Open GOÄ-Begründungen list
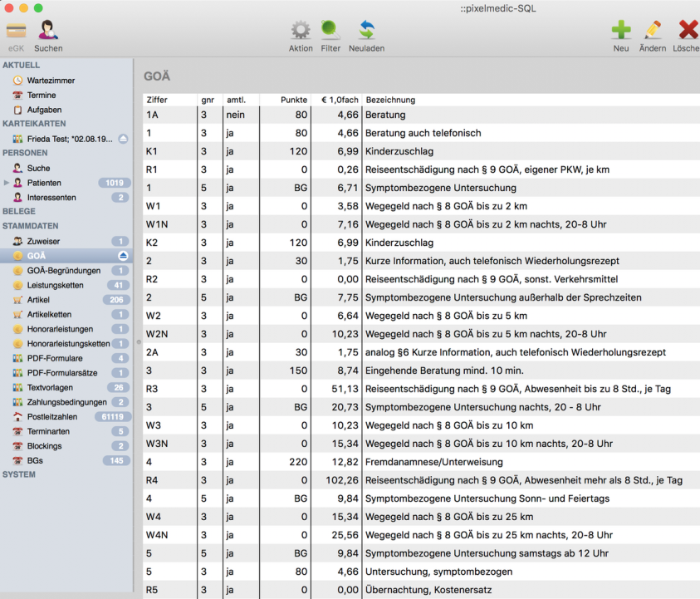 [x=64, y=271]
